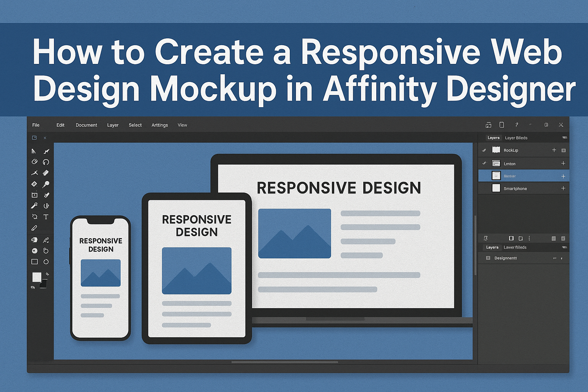
Task: Expand the Lmton layer plus icon
Action: point(563,163)
